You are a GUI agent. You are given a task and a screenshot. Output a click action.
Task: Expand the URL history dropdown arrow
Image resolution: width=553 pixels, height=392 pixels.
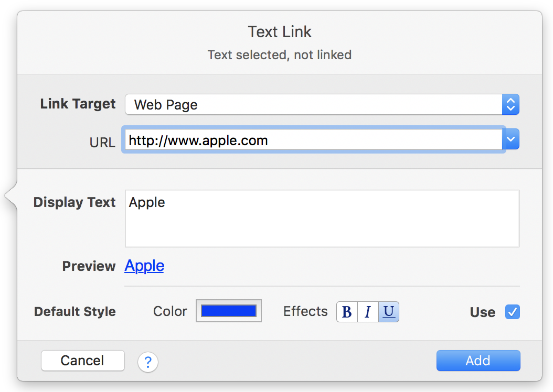[x=511, y=139]
